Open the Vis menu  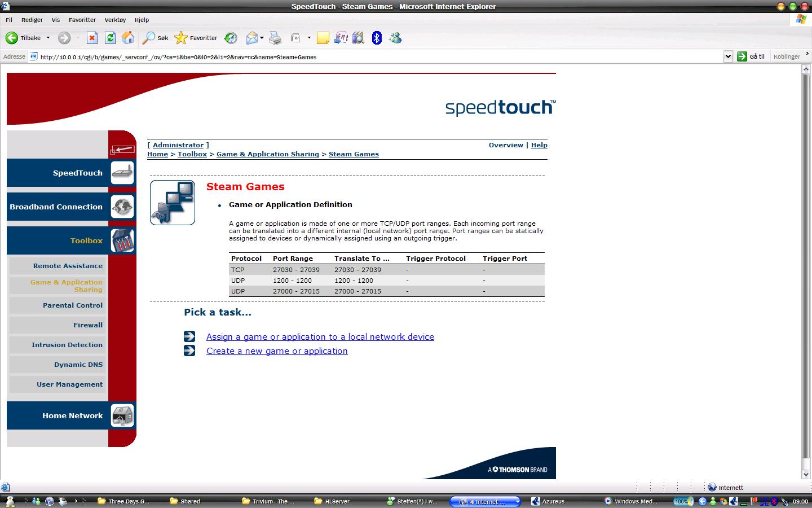56,20
